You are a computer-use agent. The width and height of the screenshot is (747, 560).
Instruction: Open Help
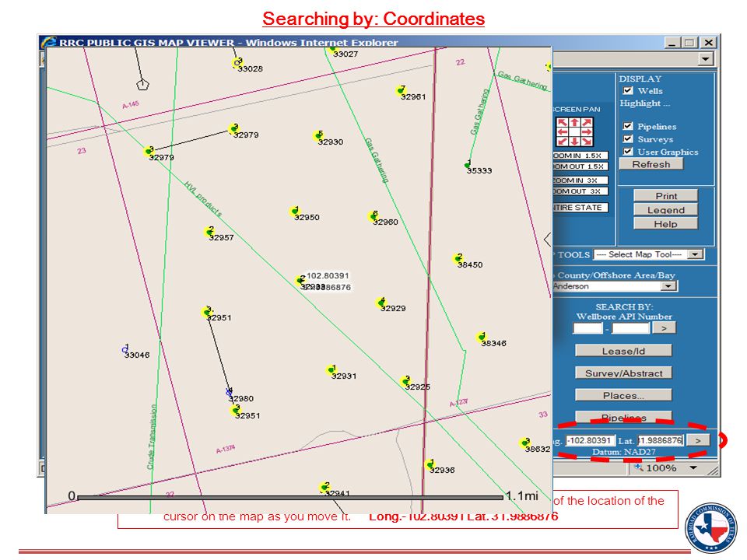click(x=666, y=224)
